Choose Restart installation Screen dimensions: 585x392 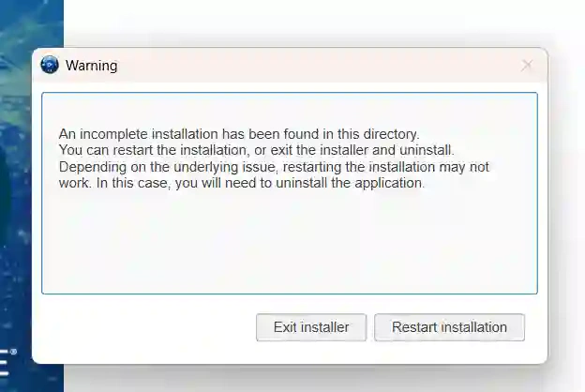449,327
